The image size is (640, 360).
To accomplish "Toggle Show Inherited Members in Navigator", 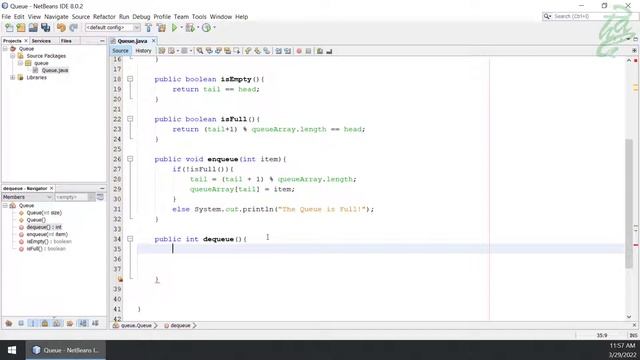I will coord(9,324).
